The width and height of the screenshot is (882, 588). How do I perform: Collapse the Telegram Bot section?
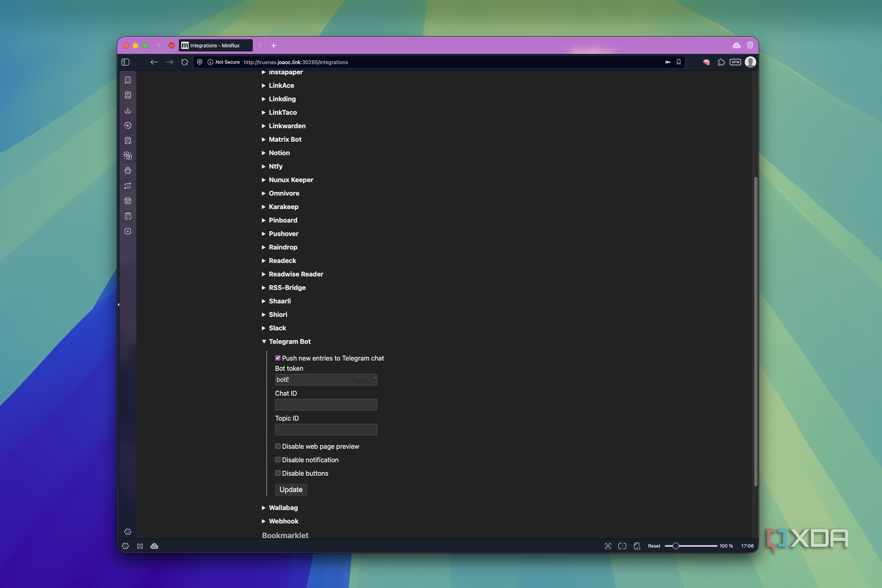264,341
